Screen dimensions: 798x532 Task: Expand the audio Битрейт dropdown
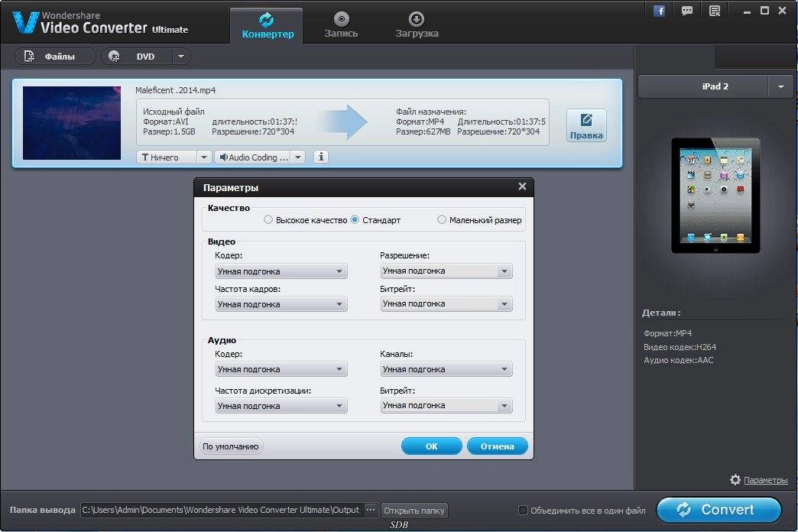click(446, 405)
